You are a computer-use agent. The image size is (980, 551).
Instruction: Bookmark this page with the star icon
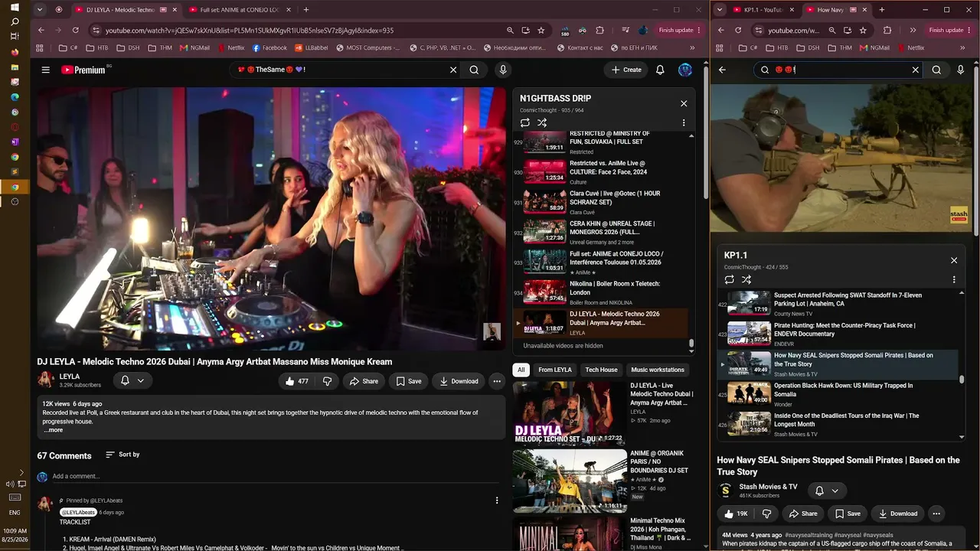point(541,30)
